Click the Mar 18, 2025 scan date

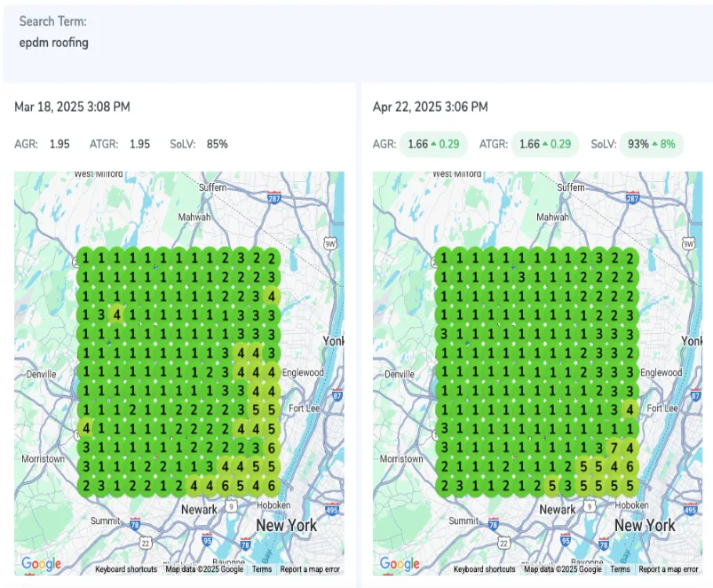pyautogui.click(x=72, y=107)
